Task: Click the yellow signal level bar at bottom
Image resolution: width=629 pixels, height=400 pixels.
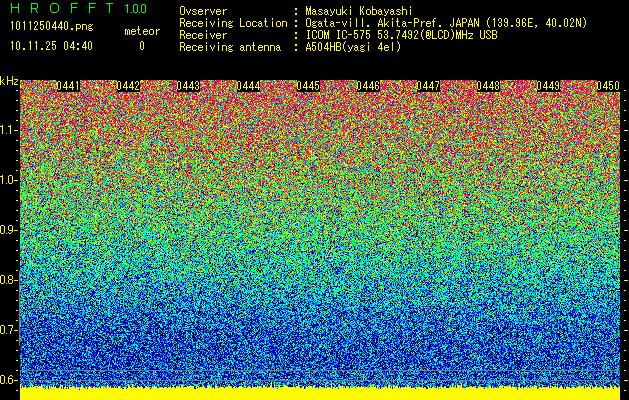Action: click(320, 394)
